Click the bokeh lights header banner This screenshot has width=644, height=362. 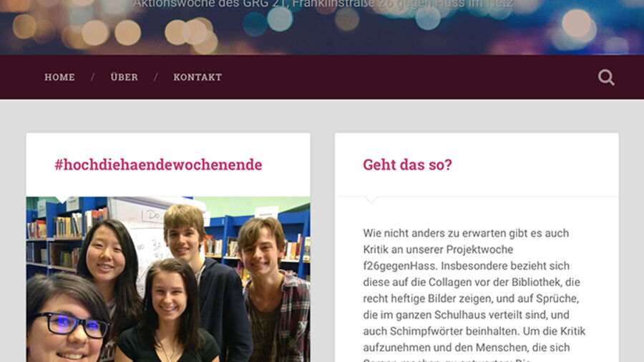tap(322, 27)
